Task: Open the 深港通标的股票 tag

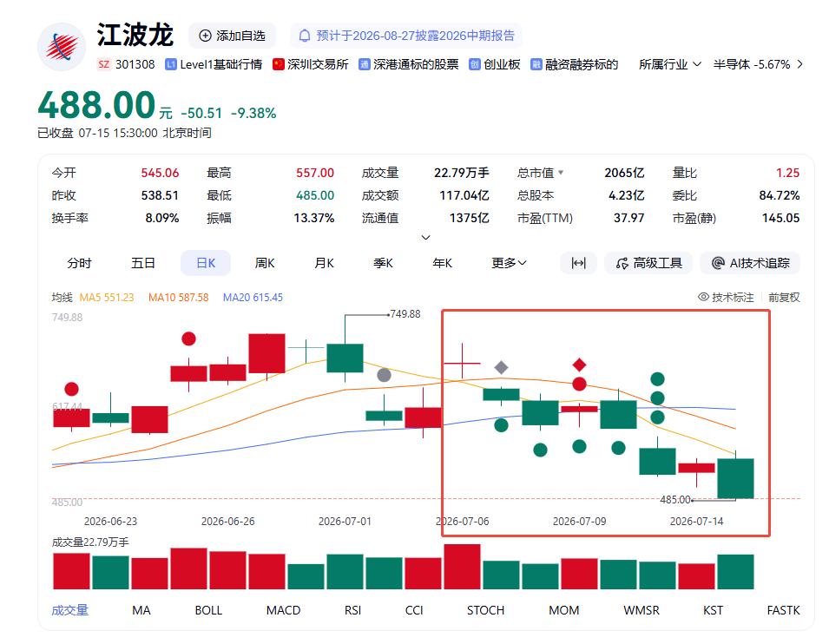Action: [409, 64]
